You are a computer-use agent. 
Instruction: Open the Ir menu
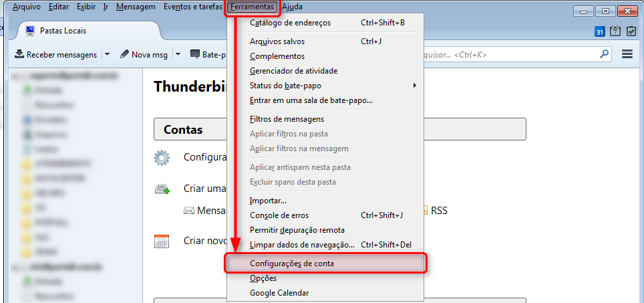106,7
